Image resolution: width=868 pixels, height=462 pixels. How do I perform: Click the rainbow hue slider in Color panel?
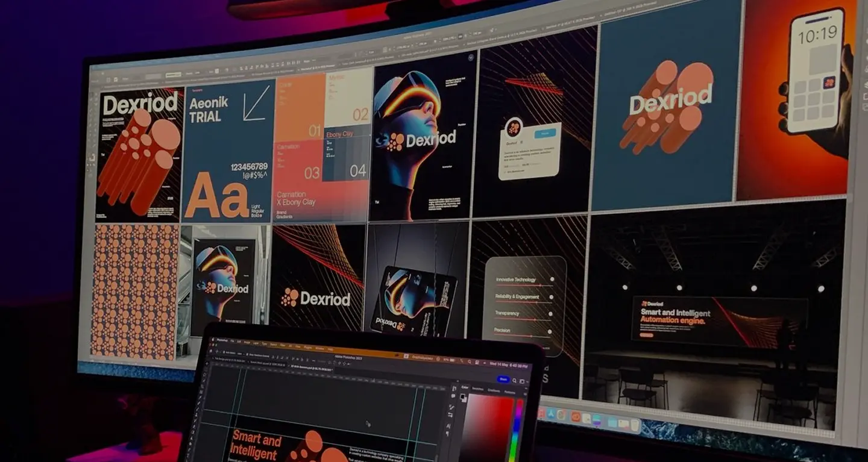click(517, 431)
